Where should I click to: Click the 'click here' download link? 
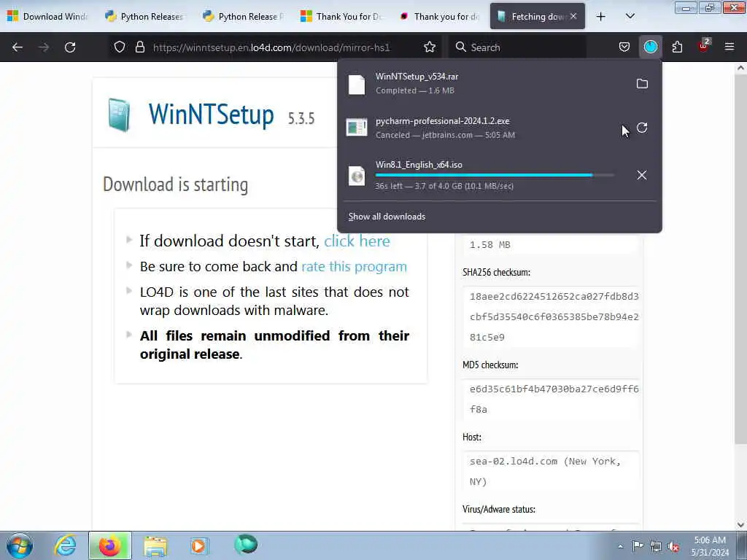point(357,241)
